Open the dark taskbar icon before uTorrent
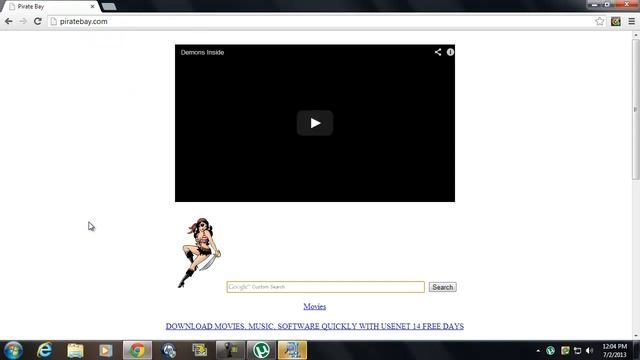Screen dimensions: 640x360 point(230,350)
